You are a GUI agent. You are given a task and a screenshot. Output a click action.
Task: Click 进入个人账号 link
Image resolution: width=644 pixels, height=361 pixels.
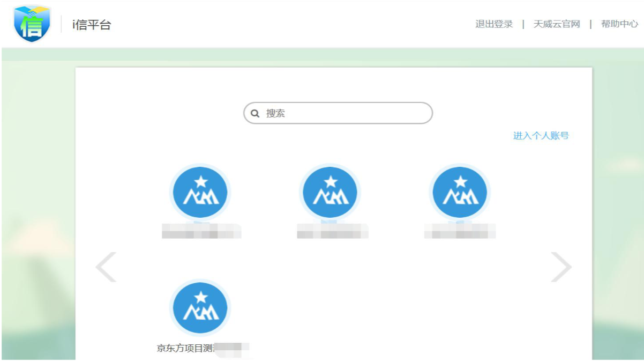(541, 136)
